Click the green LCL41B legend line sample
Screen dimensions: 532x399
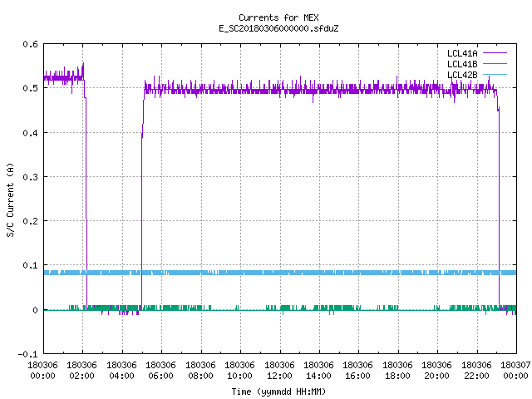(495, 64)
